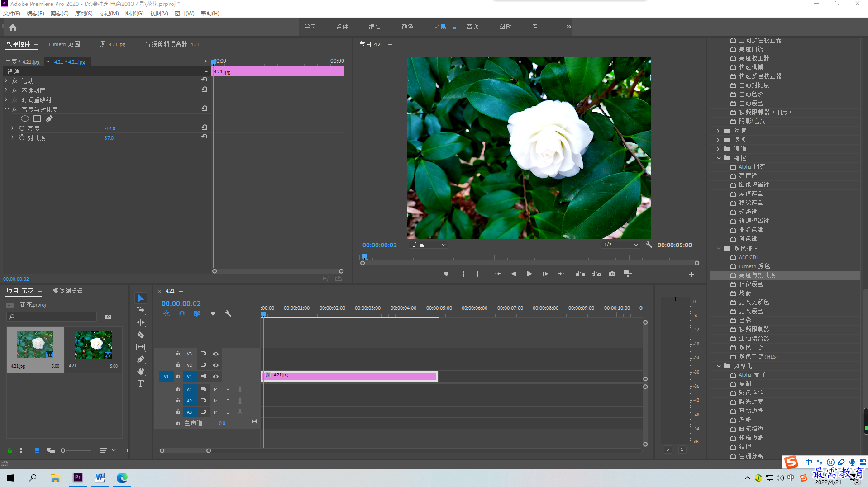The image size is (868, 487).
Task: Select the Ripple Edit tool
Action: click(x=141, y=322)
